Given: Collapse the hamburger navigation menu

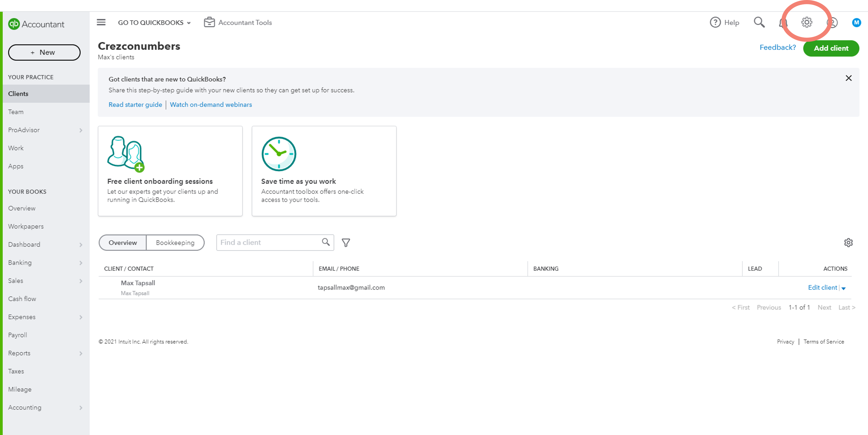Looking at the screenshot, I should (x=101, y=22).
